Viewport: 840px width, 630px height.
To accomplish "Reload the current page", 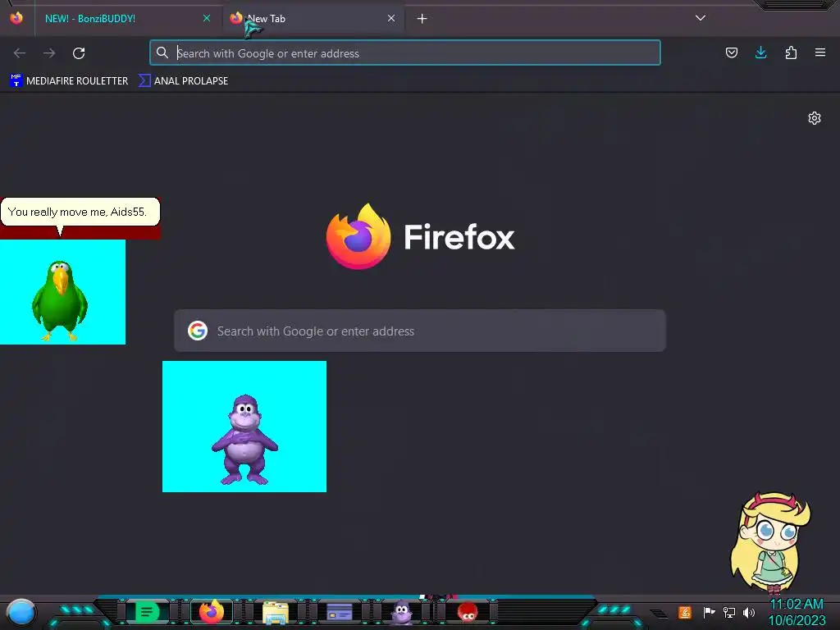I will [x=79, y=53].
